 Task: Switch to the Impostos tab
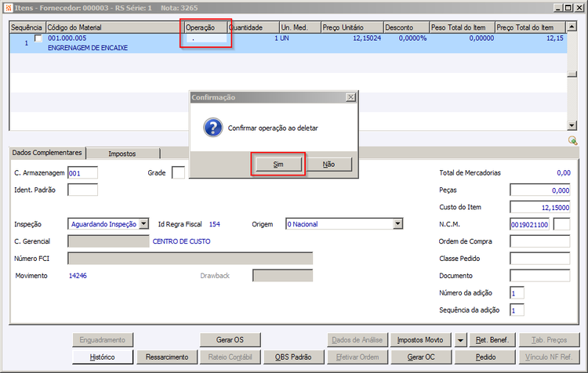tap(122, 154)
